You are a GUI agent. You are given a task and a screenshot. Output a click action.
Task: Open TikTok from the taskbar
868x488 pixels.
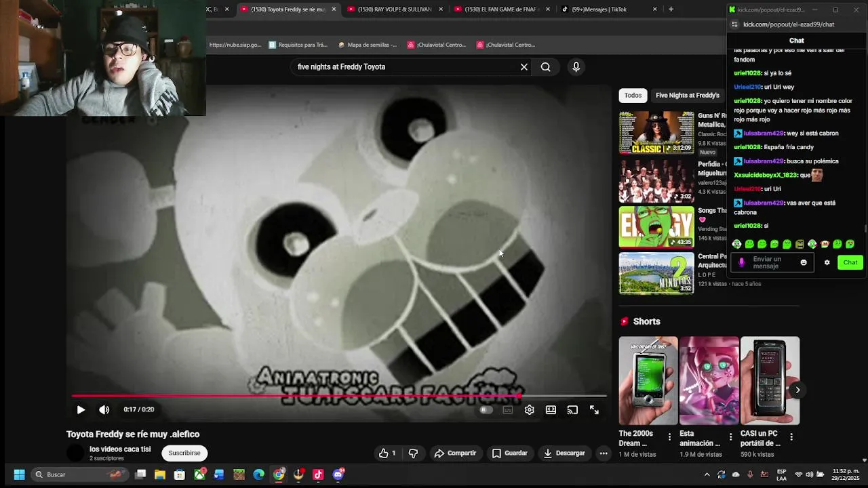pos(318,474)
